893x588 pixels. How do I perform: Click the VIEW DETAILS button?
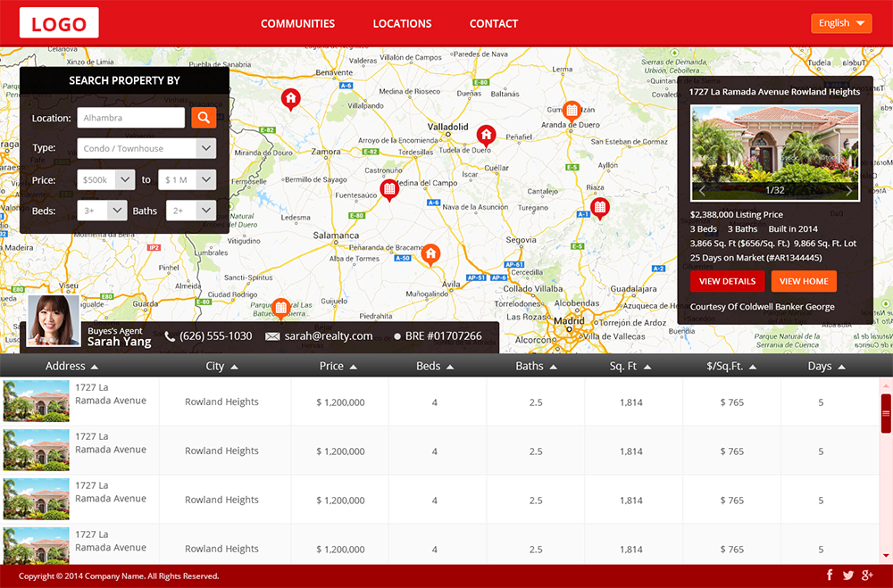coord(726,281)
